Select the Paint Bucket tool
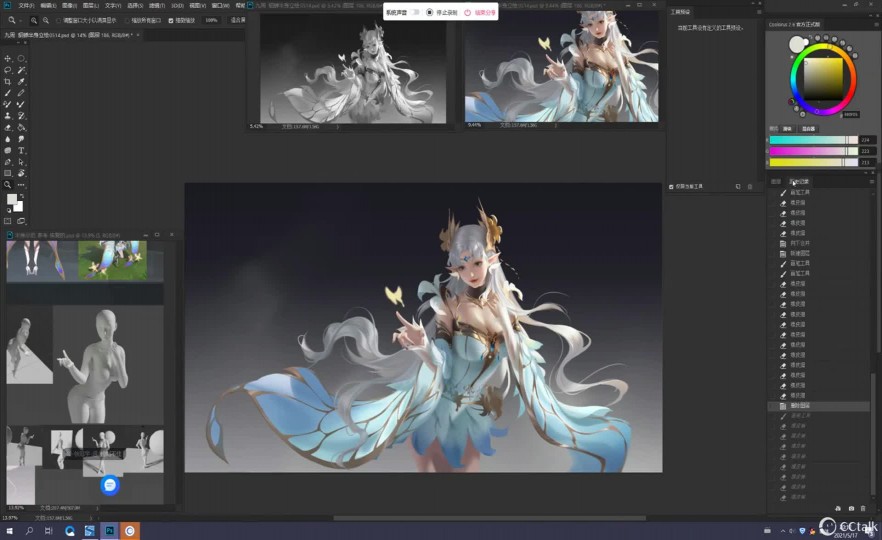The height and width of the screenshot is (540, 882). click(x=21, y=128)
